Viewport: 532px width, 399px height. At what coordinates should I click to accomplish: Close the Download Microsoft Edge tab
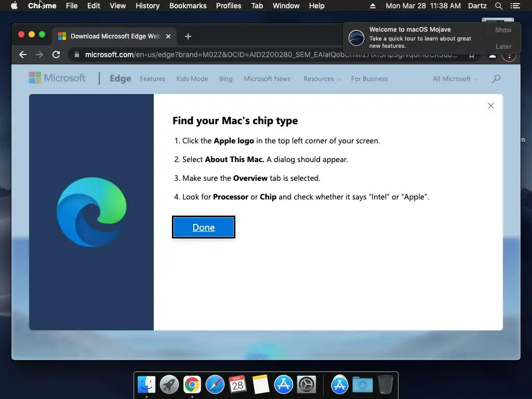(x=168, y=36)
